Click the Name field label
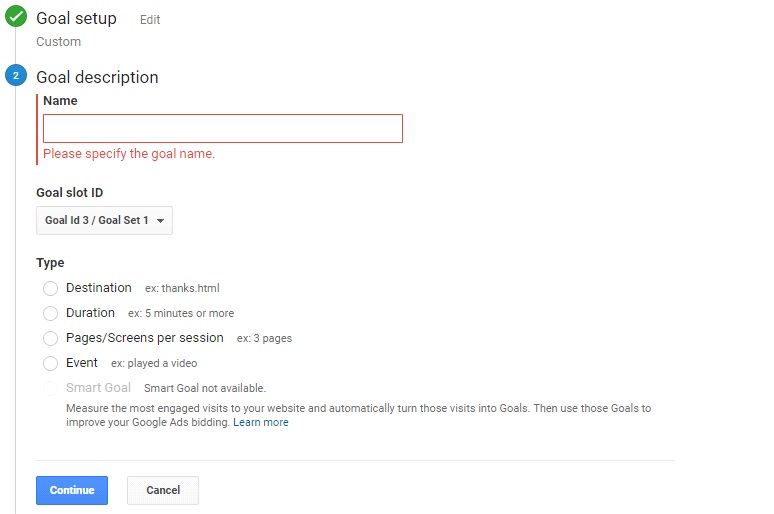774x514 pixels. [60, 101]
